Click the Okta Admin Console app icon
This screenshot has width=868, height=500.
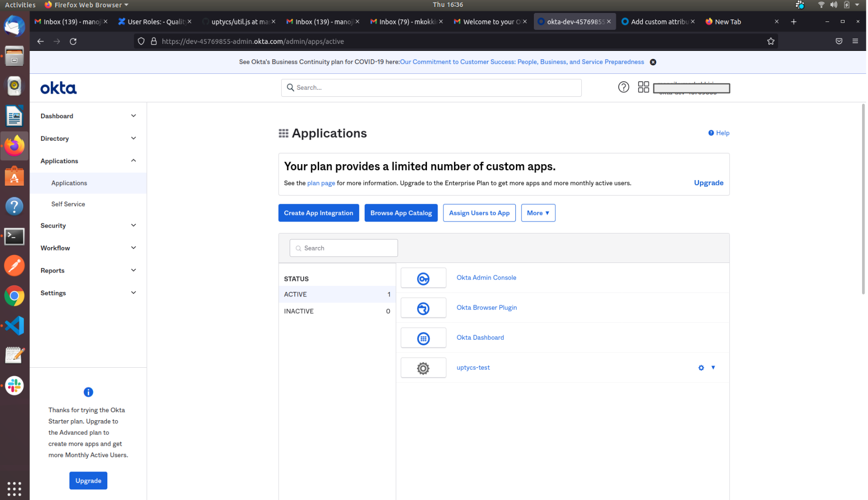point(423,278)
